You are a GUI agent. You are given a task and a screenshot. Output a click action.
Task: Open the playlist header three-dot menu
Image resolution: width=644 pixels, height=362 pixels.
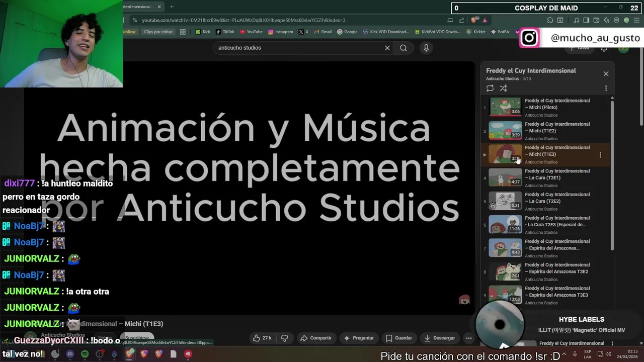pyautogui.click(x=606, y=88)
